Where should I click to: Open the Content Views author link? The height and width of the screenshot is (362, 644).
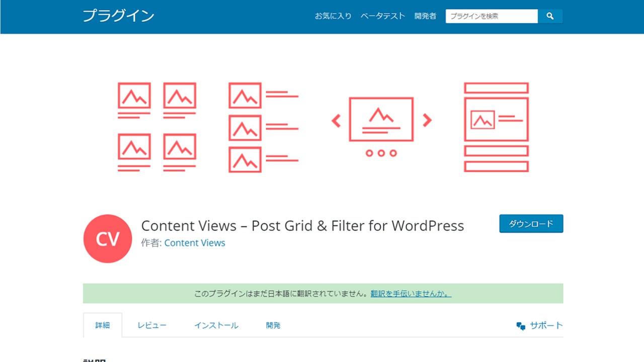click(x=195, y=243)
